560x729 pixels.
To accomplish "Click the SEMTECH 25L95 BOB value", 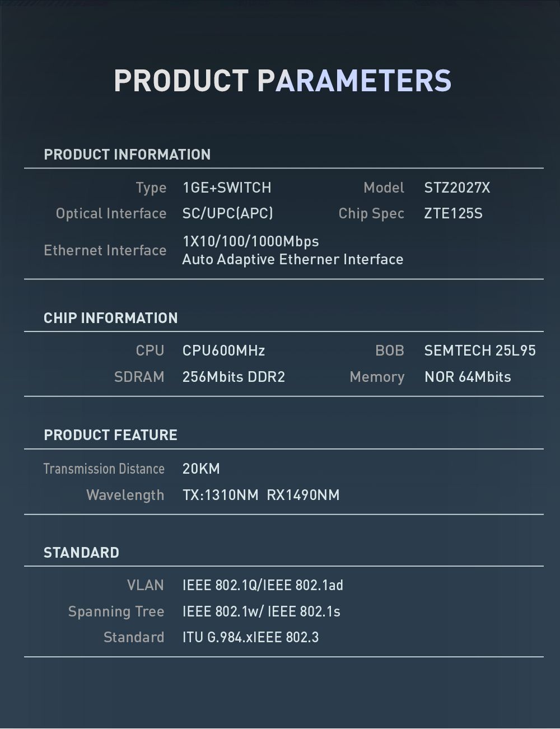I will coord(480,351).
